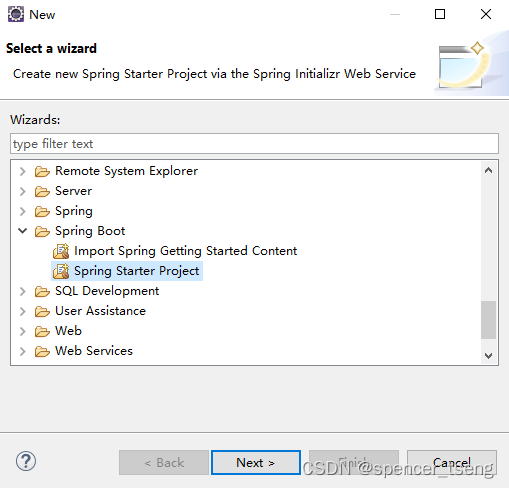509x488 pixels.
Task: Expand the User Assistance category
Action: tap(22, 311)
